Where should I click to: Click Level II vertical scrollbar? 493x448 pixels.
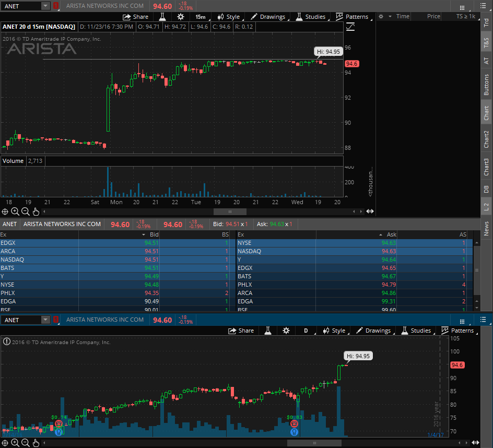pos(477,270)
